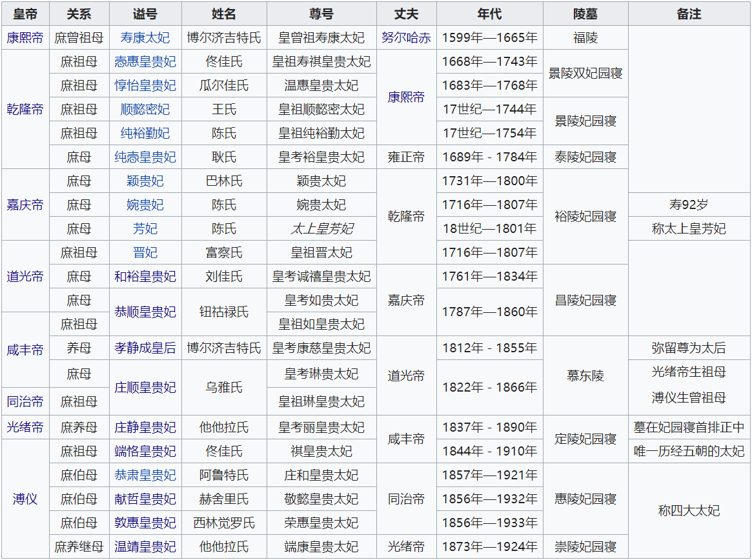Select the 谥号 column header

[x=145, y=14]
